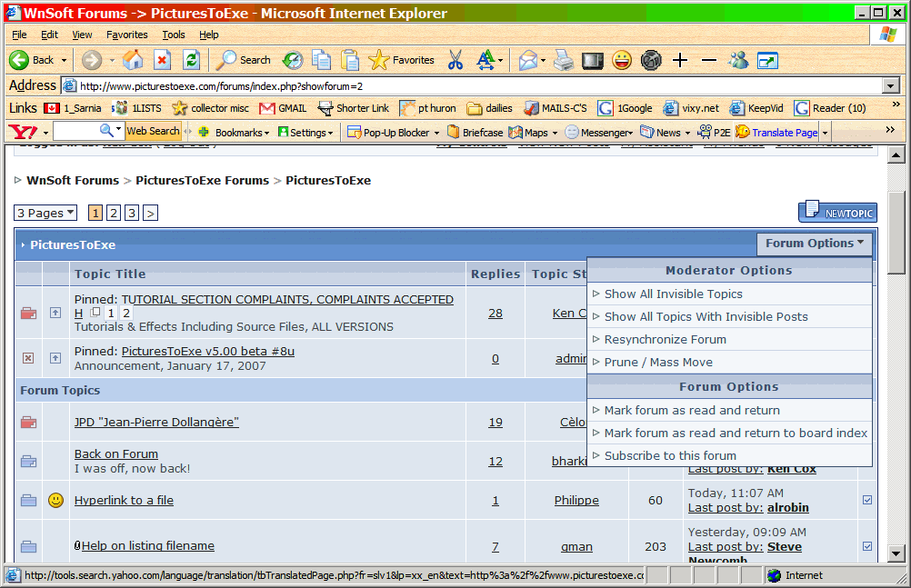Viewport: 911px width, 588px height.
Task: Click the full screen monitor icon
Action: click(593, 60)
